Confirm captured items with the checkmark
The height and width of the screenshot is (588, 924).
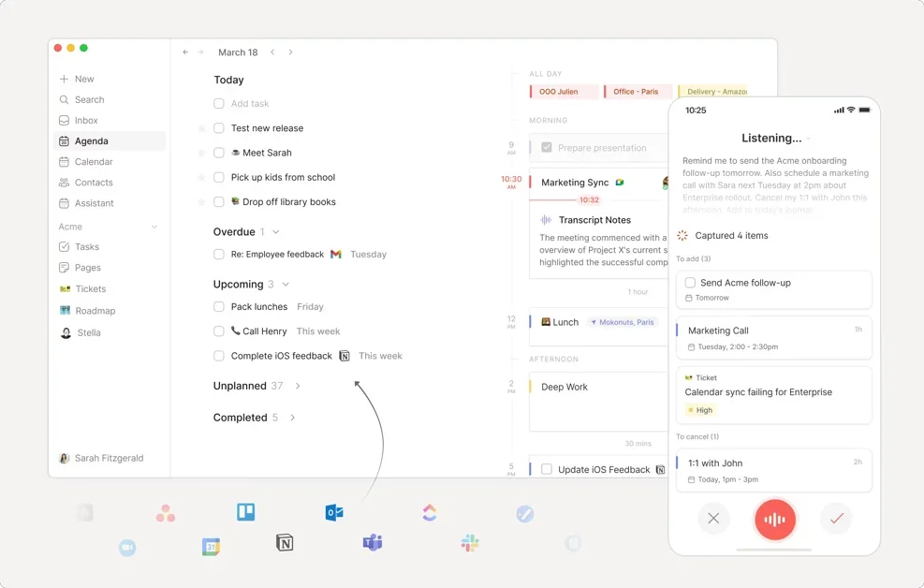click(836, 519)
